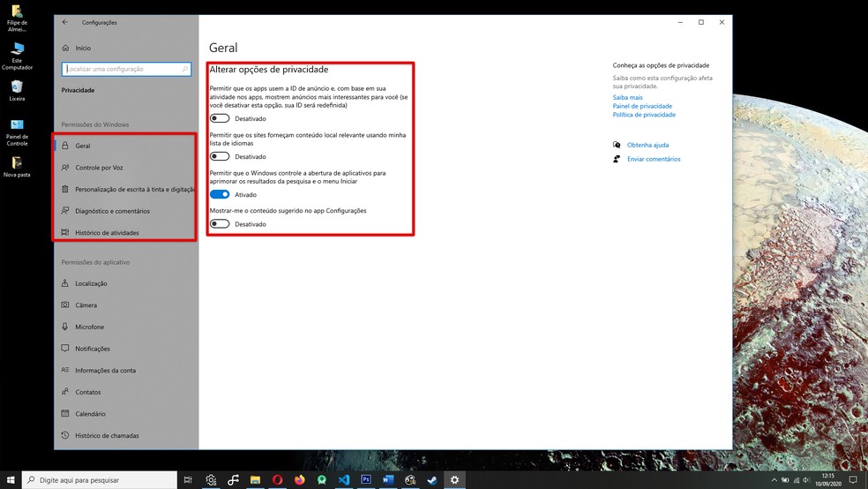Disable Windows app launch tracking switch

220,194
